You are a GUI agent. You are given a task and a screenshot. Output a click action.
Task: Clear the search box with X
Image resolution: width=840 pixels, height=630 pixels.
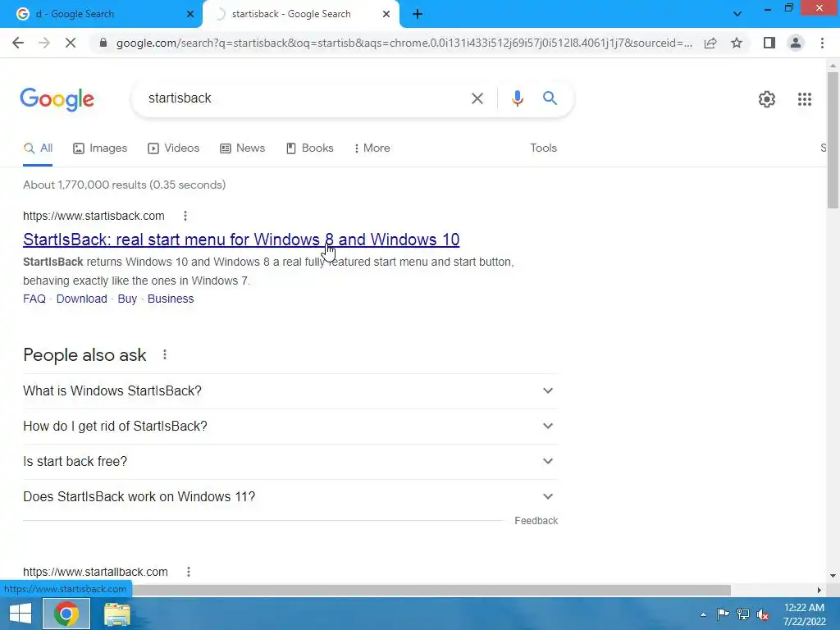[x=477, y=98]
